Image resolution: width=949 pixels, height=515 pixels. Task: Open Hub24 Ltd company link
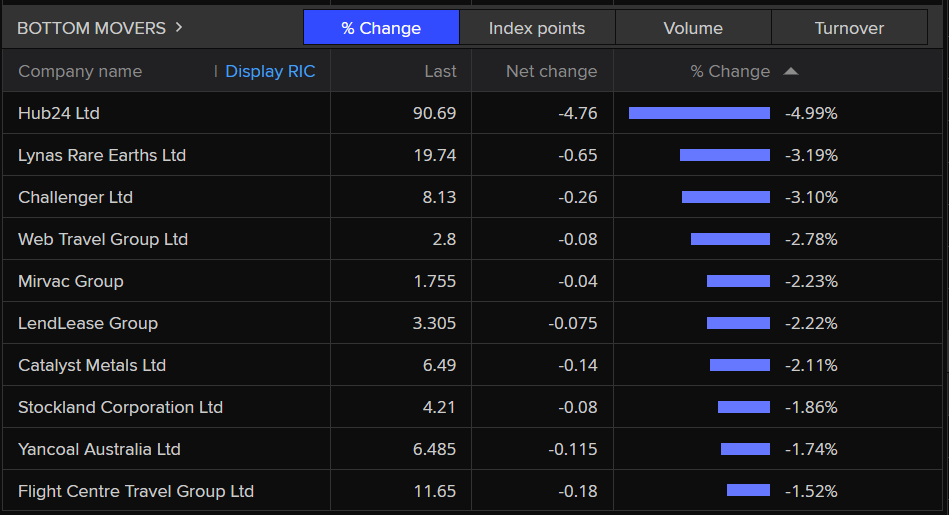pos(59,113)
